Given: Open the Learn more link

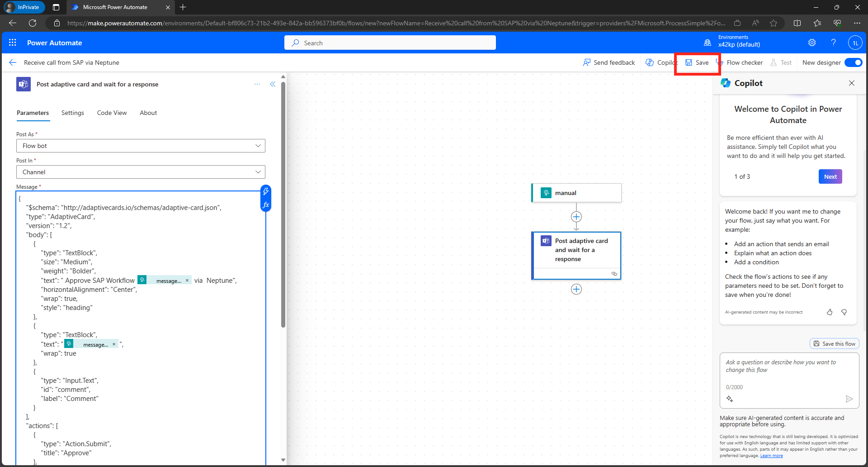Looking at the screenshot, I should pos(771,456).
